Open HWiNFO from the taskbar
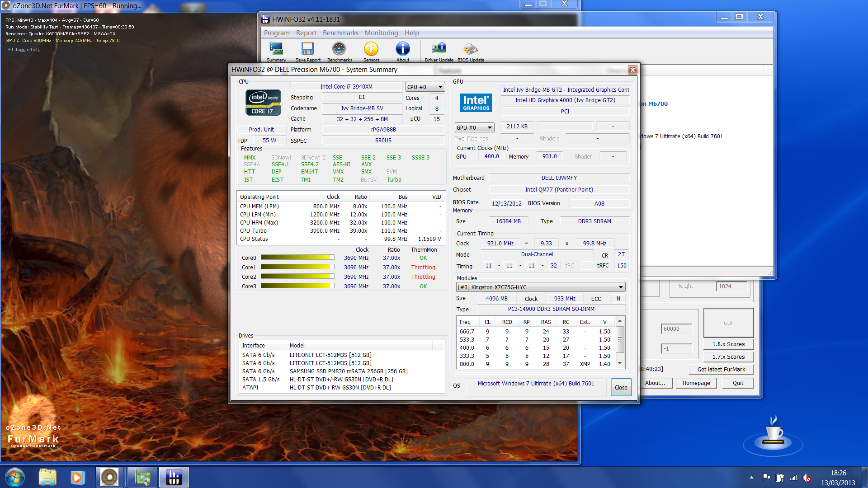This screenshot has height=488, width=868. tap(174, 477)
